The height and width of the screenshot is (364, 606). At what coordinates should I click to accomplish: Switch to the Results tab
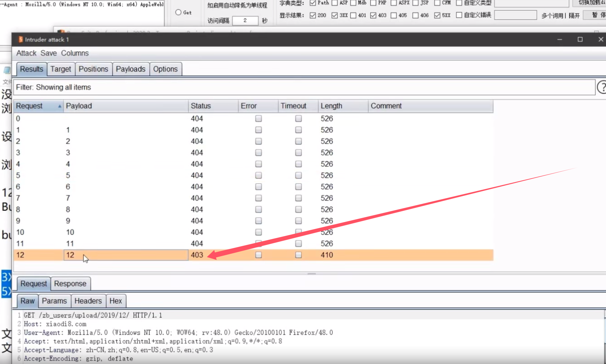[32, 69]
